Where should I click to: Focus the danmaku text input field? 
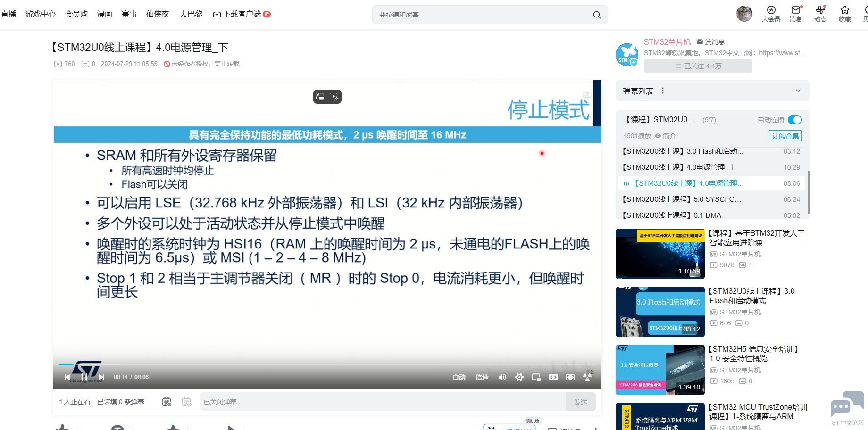[383, 402]
